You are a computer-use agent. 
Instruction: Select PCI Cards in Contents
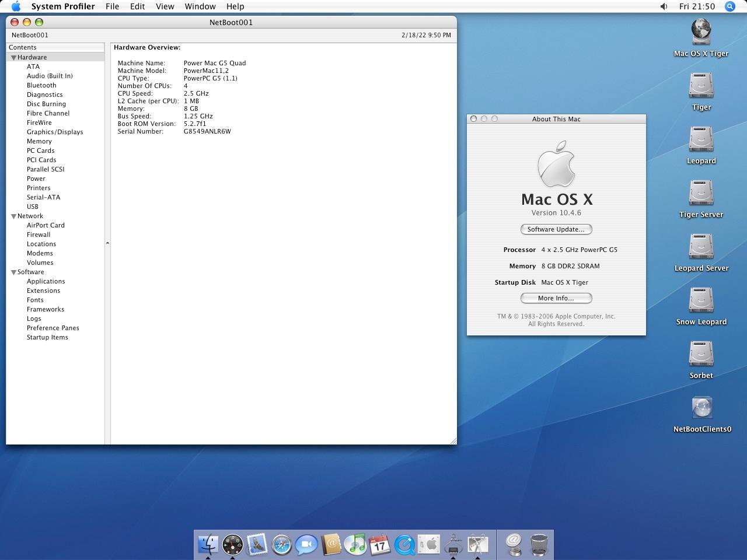[x=41, y=160]
